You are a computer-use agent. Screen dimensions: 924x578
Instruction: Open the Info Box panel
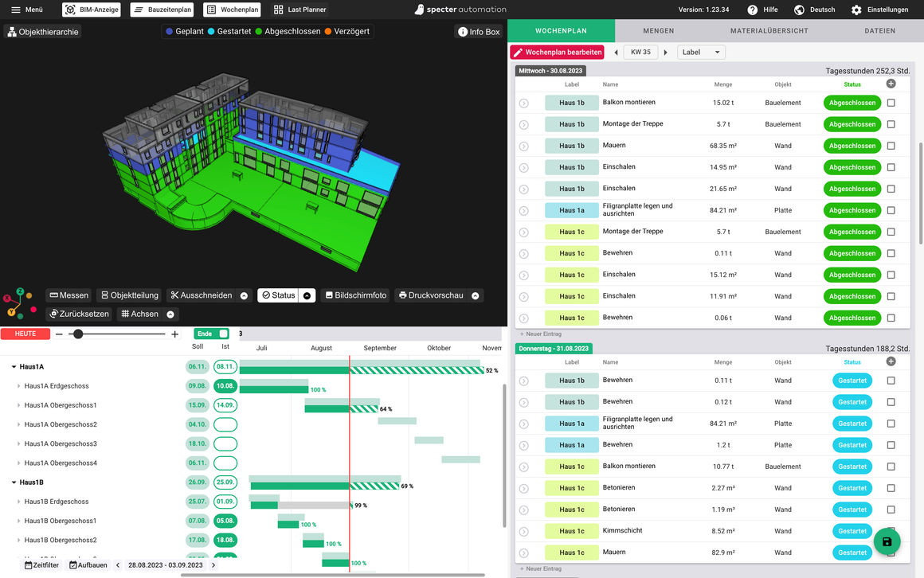[479, 32]
